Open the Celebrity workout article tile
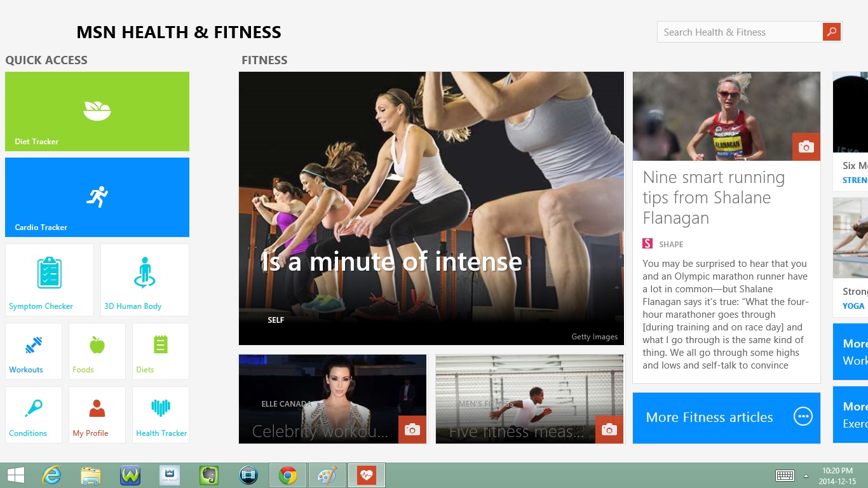Screen dimensions: 868x488 click(x=333, y=399)
